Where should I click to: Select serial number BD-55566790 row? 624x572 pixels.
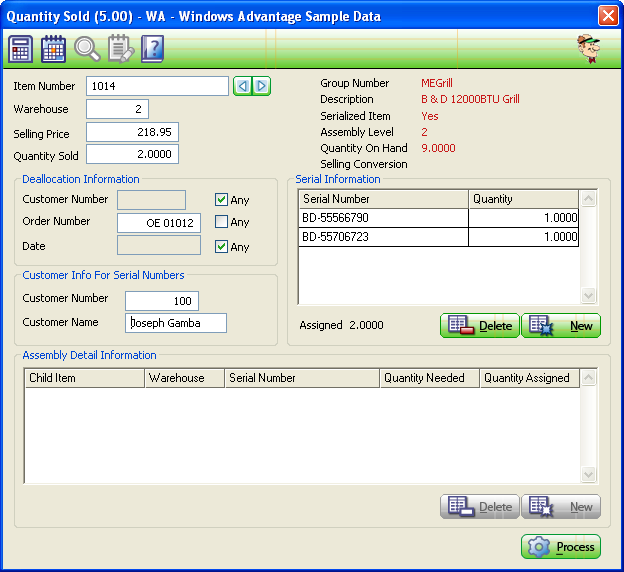(x=383, y=218)
